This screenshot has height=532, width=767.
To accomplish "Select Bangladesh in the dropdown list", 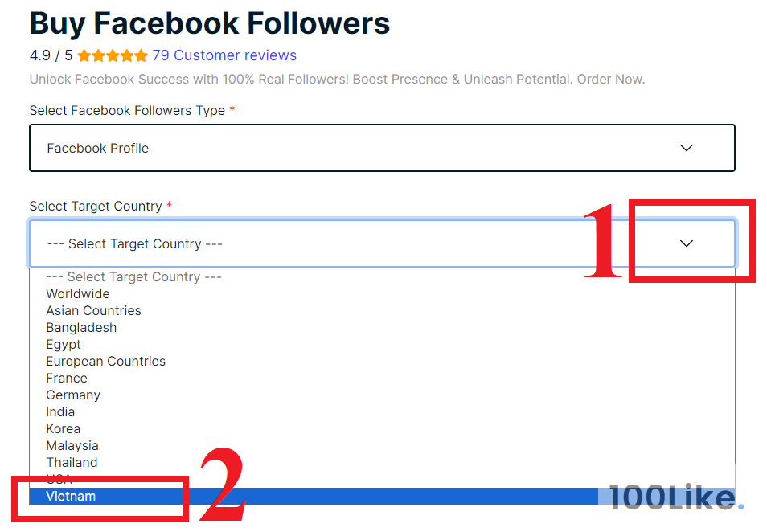I will [x=81, y=328].
